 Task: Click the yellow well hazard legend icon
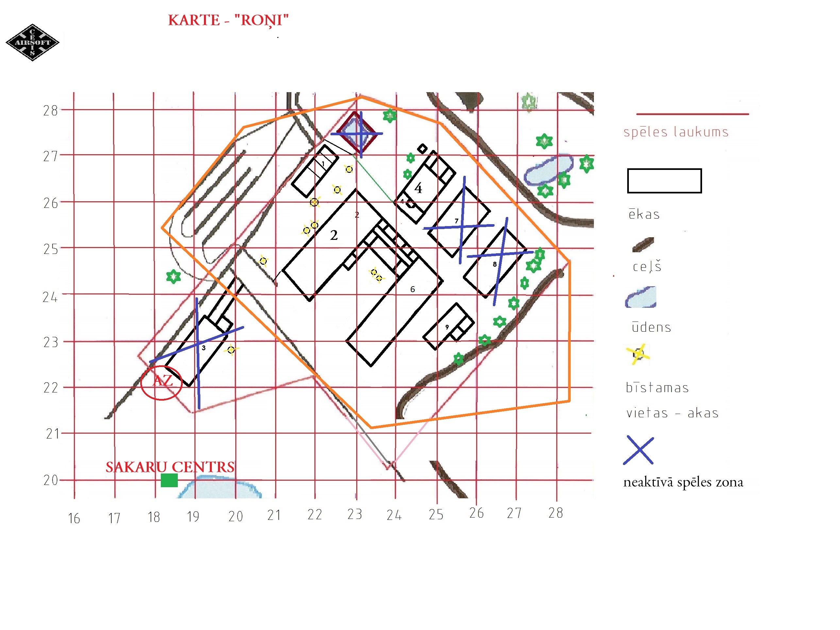click(x=638, y=354)
